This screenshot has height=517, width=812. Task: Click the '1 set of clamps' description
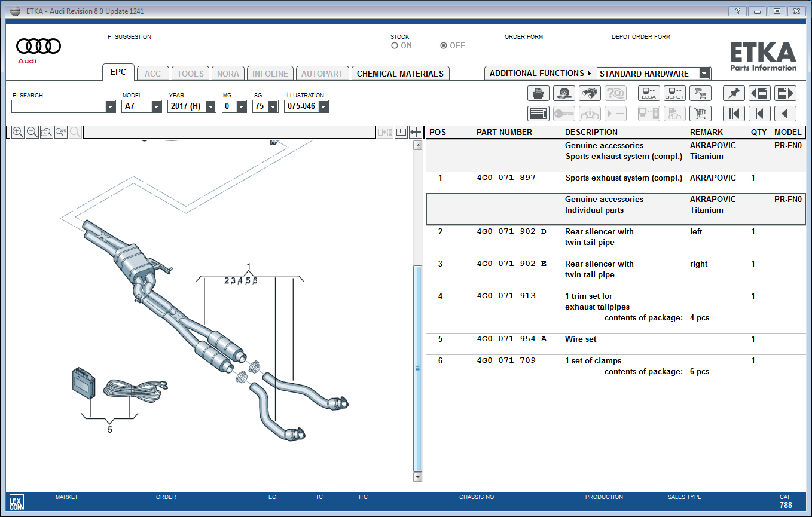(593, 360)
